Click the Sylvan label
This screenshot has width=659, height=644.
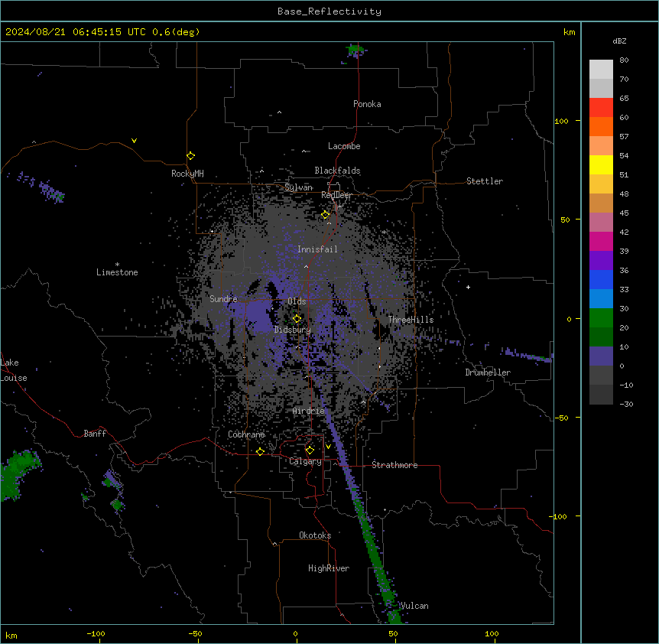tap(298, 187)
